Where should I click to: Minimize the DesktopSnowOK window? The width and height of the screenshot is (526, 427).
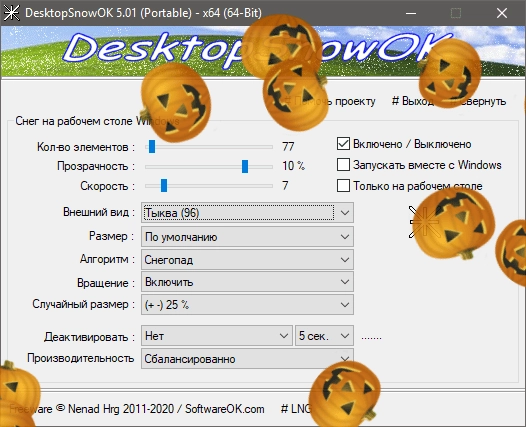click(x=411, y=13)
